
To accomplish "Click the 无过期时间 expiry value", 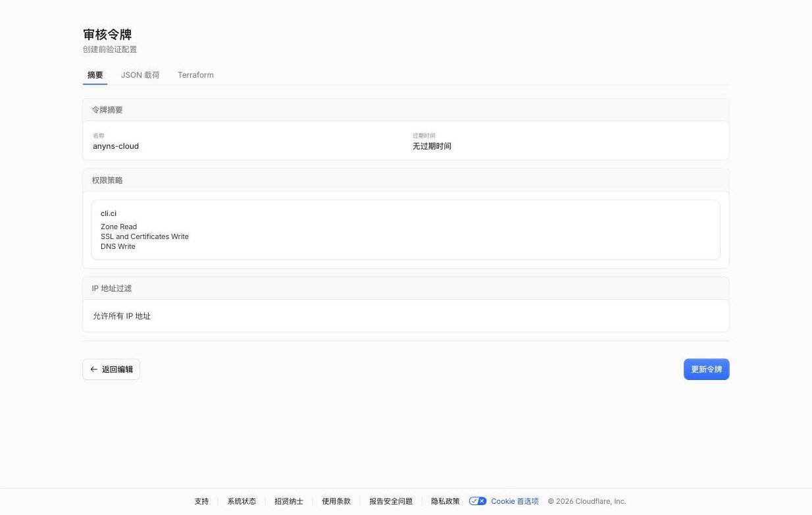I will (432, 146).
